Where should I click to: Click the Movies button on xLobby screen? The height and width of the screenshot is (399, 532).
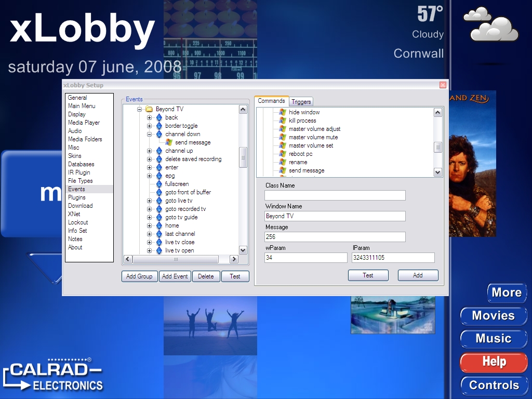(x=494, y=316)
